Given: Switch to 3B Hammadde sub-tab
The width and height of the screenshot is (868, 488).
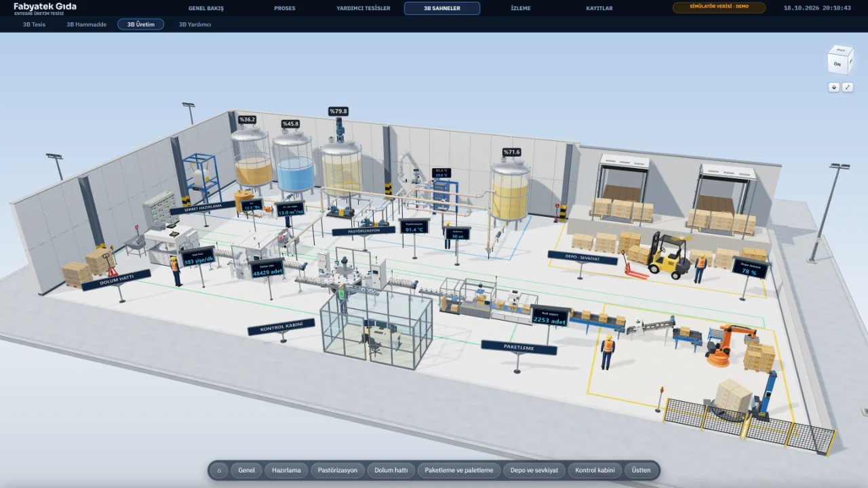Looking at the screenshot, I should pyautogui.click(x=86, y=24).
